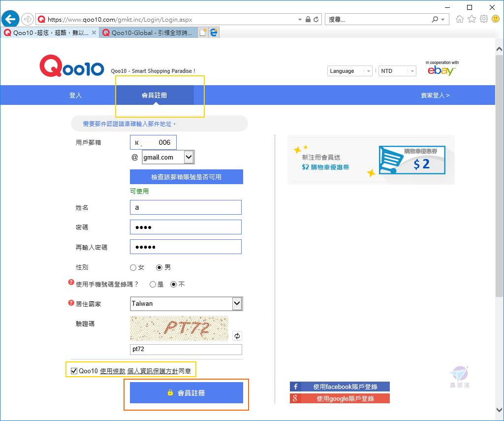
Task: Open the 個人資訊保護方針 privacy link
Action: pos(153,371)
